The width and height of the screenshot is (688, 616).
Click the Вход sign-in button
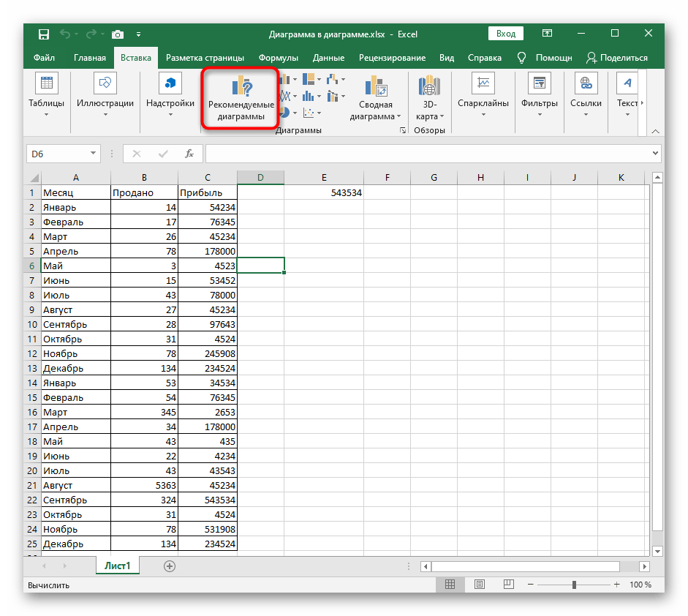point(505,34)
